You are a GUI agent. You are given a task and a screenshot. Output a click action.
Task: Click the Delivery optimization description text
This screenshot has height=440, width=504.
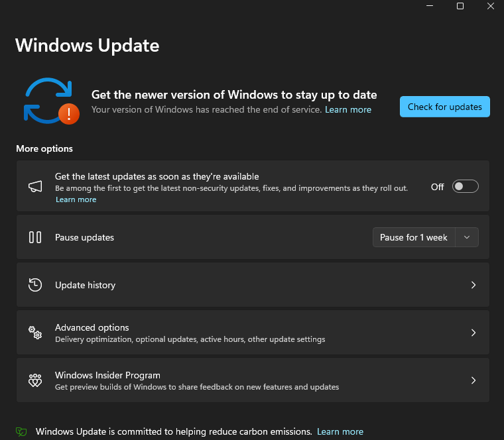point(190,339)
